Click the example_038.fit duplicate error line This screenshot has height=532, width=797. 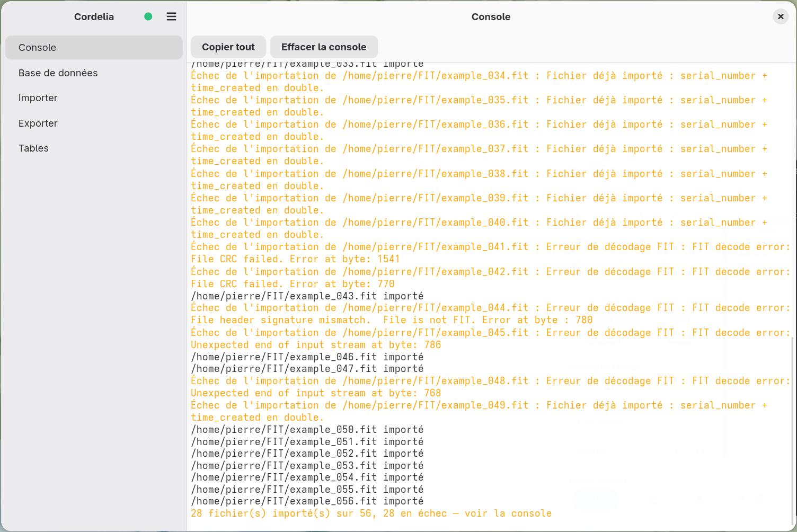pos(479,180)
